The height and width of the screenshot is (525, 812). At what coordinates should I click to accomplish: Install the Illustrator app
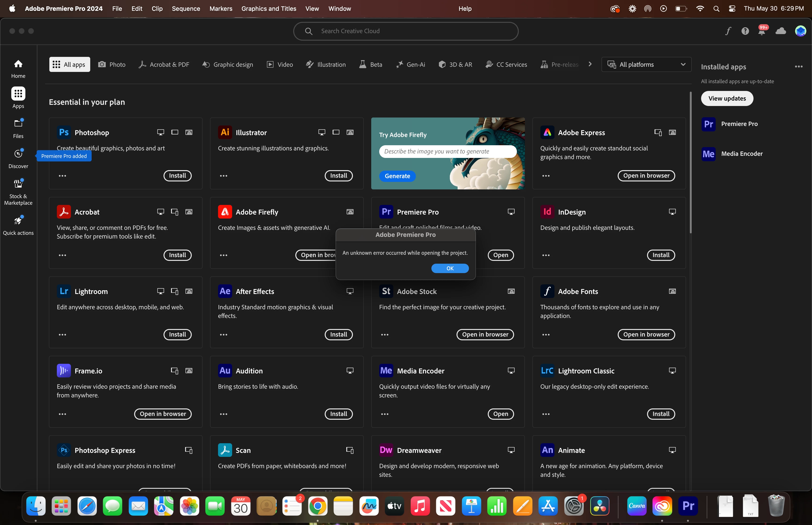(338, 176)
